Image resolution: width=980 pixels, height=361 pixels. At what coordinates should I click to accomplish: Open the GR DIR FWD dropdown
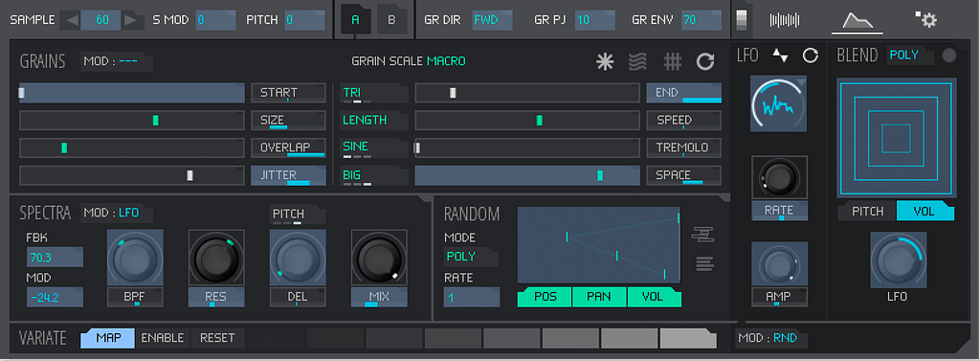[492, 20]
